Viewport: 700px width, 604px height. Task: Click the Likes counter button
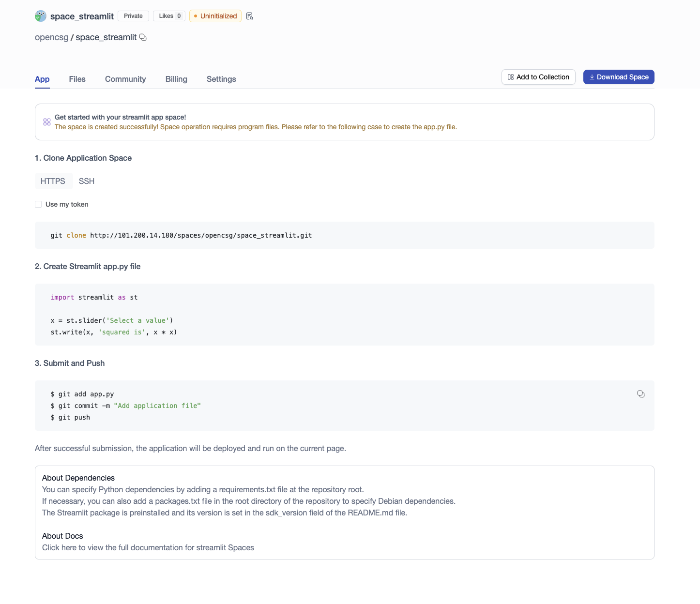point(169,16)
